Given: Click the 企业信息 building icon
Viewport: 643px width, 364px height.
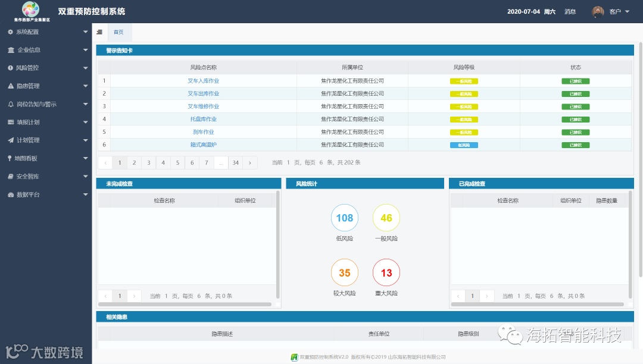Looking at the screenshot, I should (x=11, y=50).
